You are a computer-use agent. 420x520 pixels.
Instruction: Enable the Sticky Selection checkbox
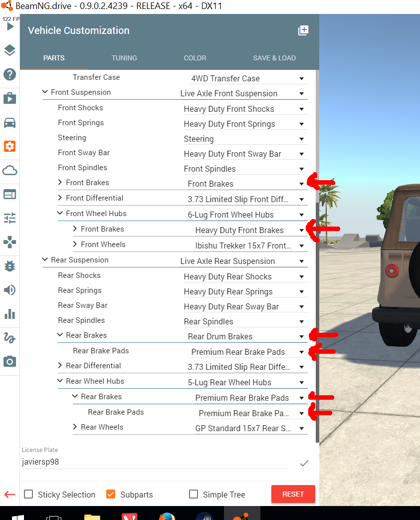coord(28,494)
